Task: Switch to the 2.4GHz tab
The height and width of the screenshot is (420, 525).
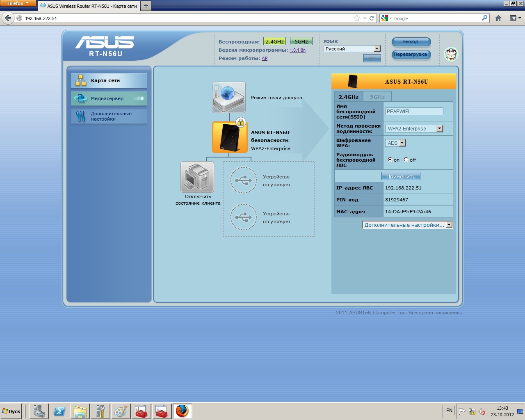Action: click(x=348, y=97)
